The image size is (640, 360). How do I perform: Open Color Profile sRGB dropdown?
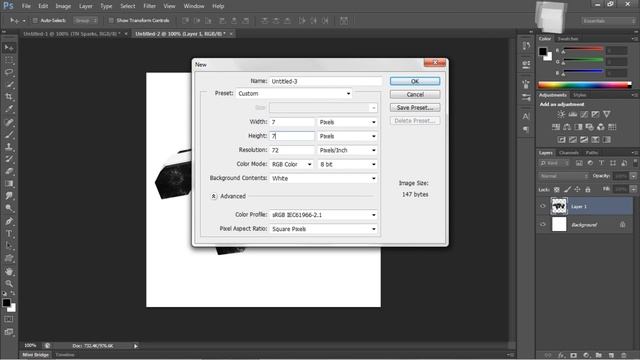tap(323, 215)
